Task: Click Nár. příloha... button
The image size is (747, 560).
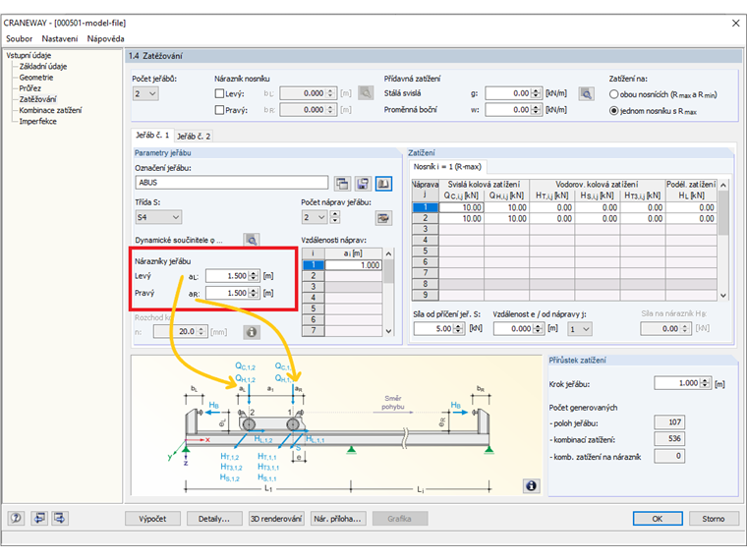Action: [338, 519]
